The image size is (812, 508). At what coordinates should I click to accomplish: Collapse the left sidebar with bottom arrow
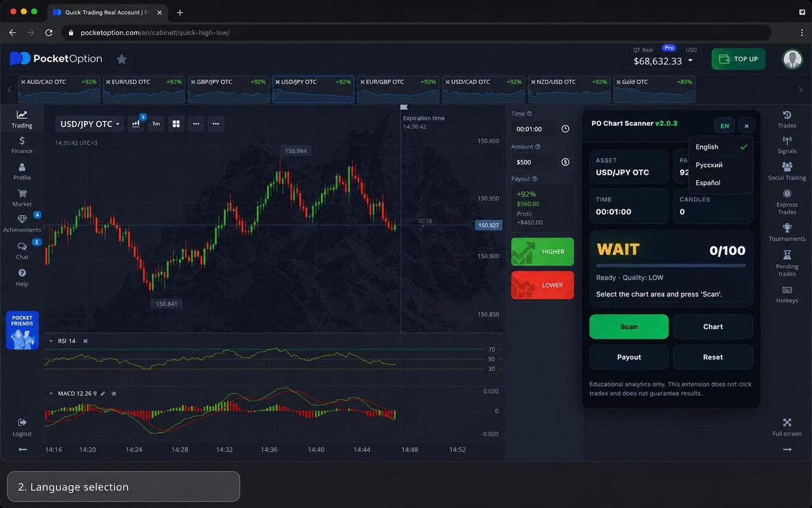(22, 450)
